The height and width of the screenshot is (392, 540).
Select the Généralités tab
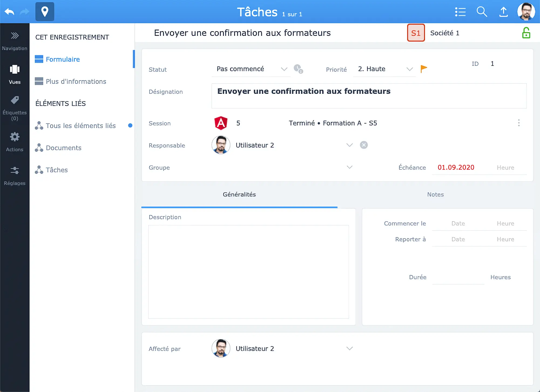coord(239,194)
